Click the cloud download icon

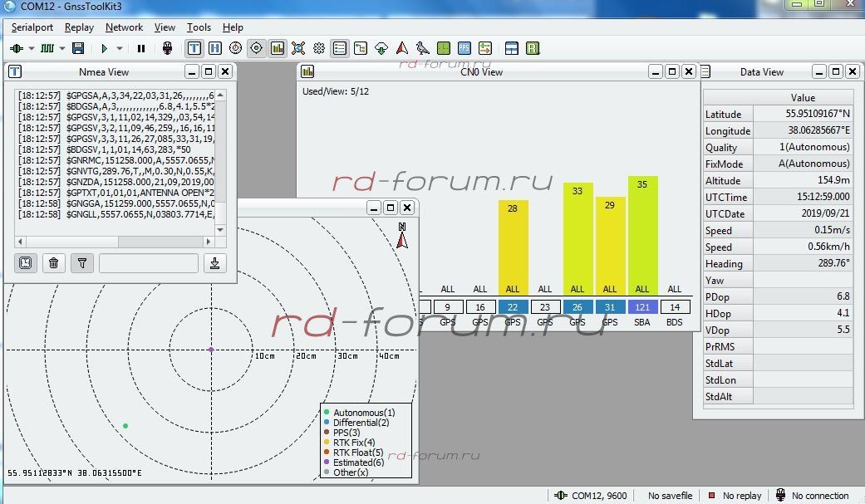point(381,48)
